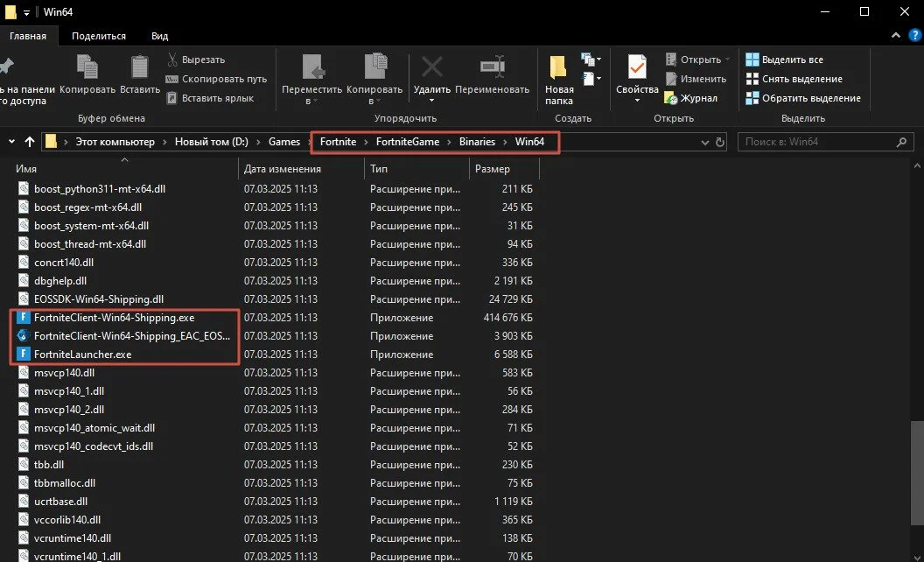
Task: Open the new item dropdown icon
Action: pyautogui.click(x=591, y=59)
